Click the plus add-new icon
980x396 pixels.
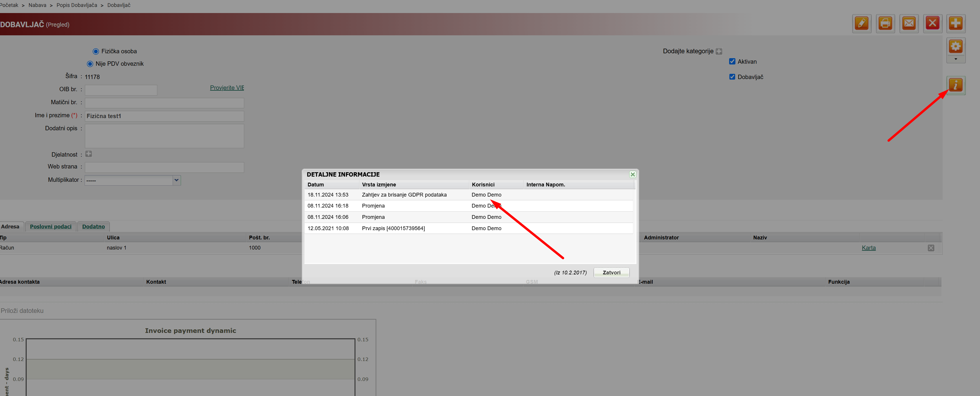point(955,23)
